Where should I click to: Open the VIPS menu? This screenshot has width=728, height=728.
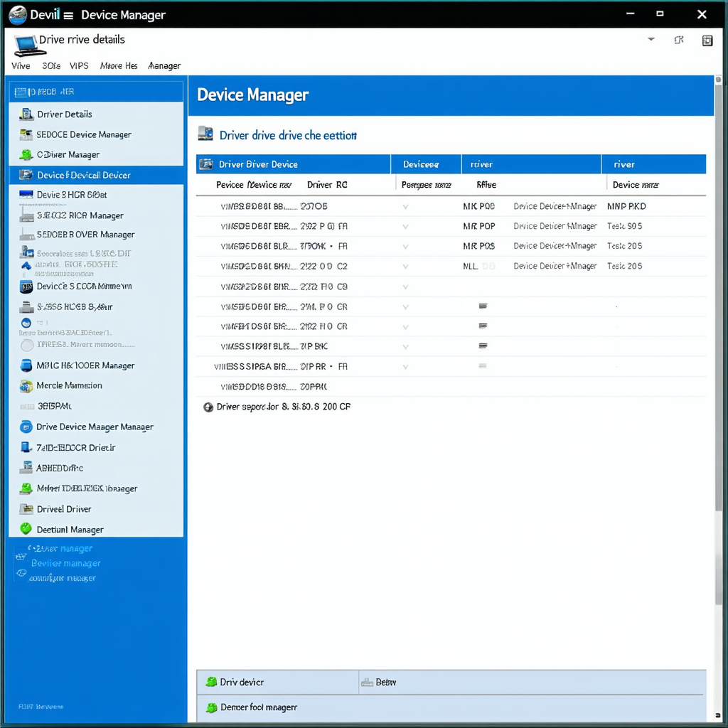(79, 66)
